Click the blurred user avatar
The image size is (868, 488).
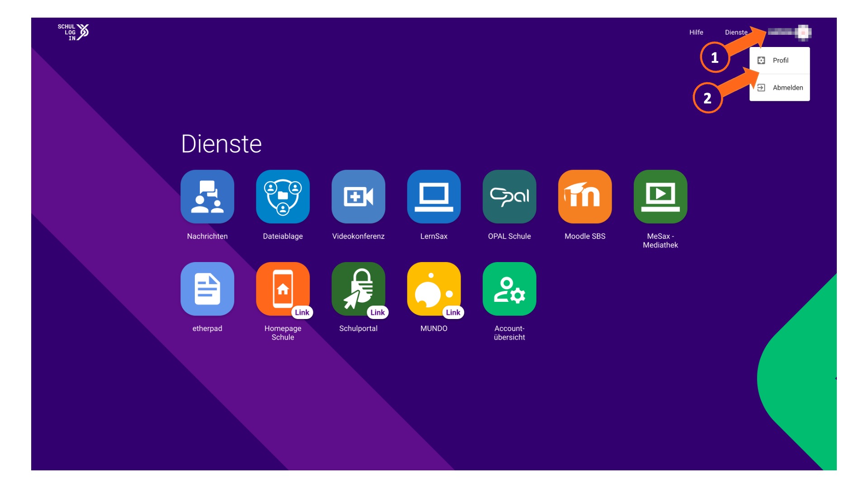click(x=803, y=33)
